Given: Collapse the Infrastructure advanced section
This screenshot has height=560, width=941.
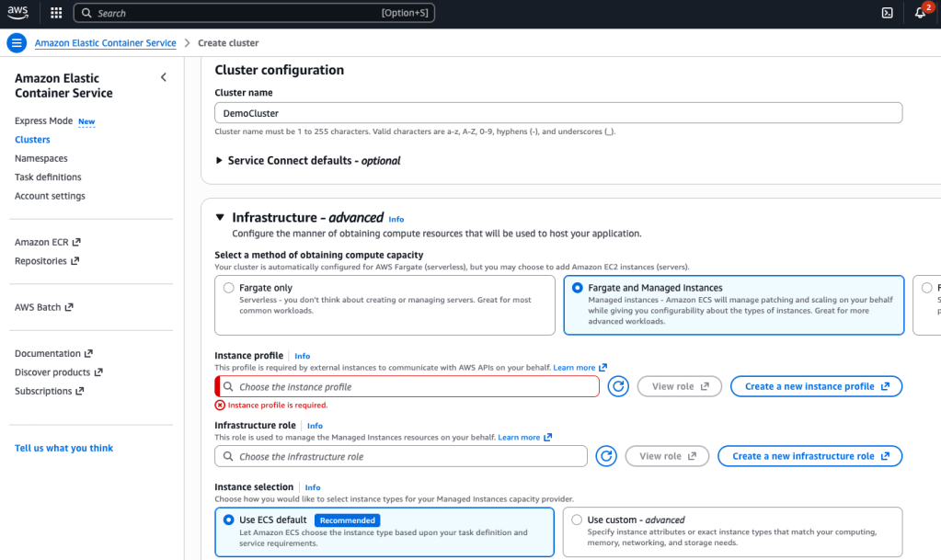Looking at the screenshot, I should (x=220, y=218).
